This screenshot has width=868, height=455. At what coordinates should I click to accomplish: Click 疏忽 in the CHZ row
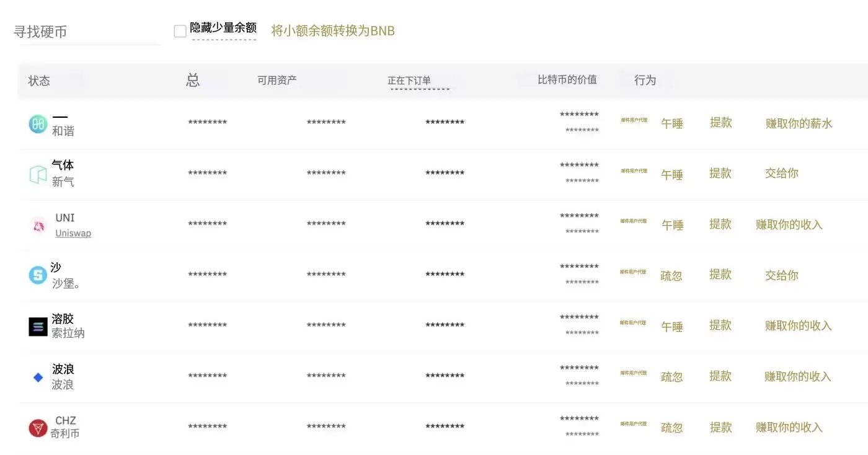pos(672,428)
